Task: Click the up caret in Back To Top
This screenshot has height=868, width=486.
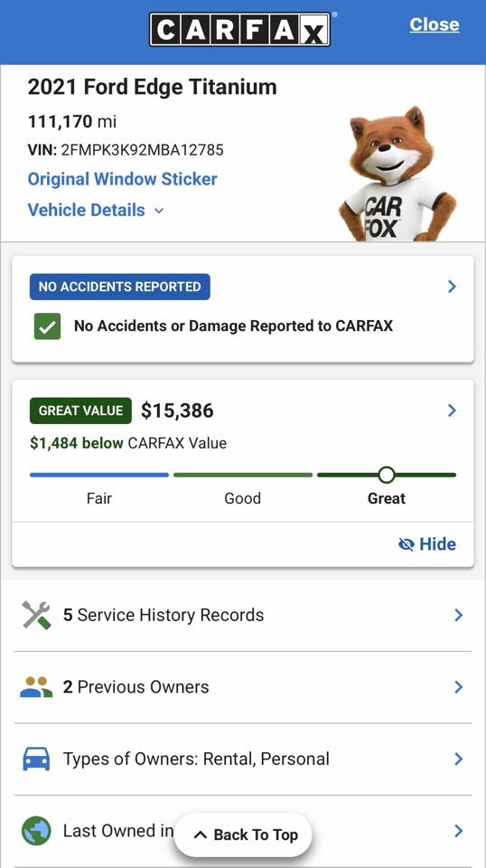Action: pos(201,835)
